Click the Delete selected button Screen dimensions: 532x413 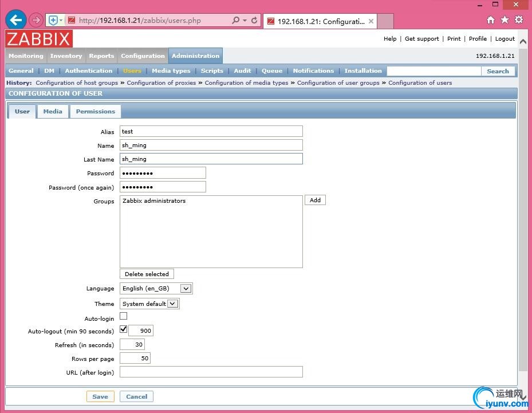(x=147, y=274)
